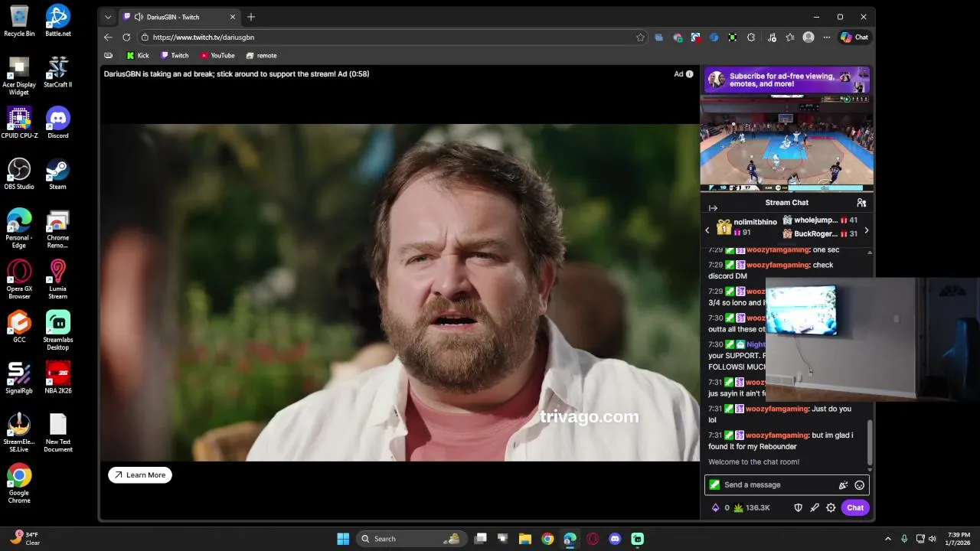Open the browser Settings and more menu
Screen dimensions: 980x551
[x=826, y=37]
